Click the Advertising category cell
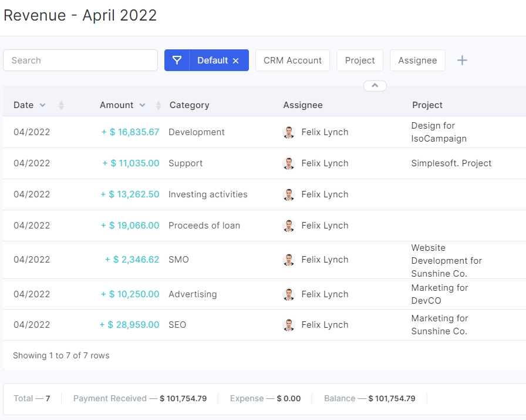Screen dimensions: 526x420 (193, 294)
